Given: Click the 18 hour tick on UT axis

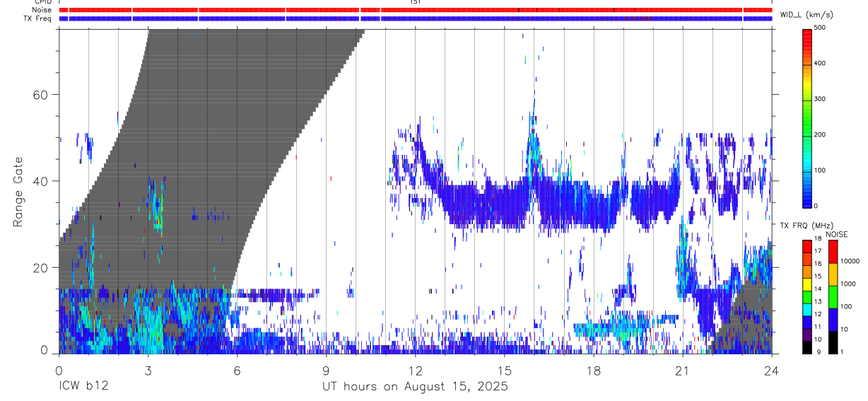Looking at the screenshot, I should click(x=593, y=370).
